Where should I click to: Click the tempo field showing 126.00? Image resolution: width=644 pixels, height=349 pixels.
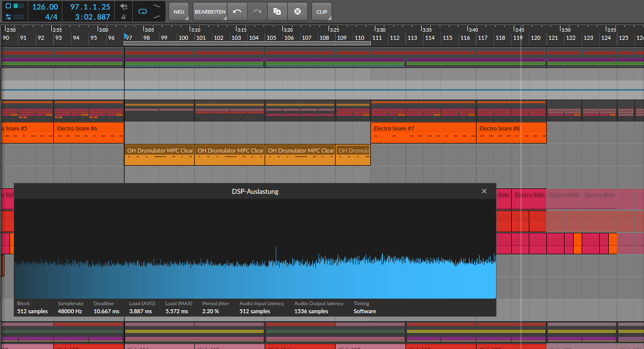[45, 7]
